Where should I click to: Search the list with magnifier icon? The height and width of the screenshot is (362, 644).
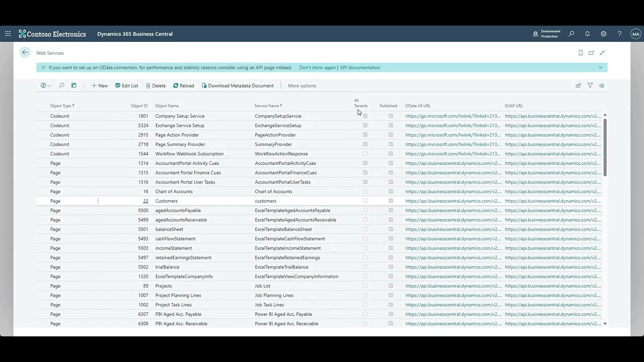61,85
